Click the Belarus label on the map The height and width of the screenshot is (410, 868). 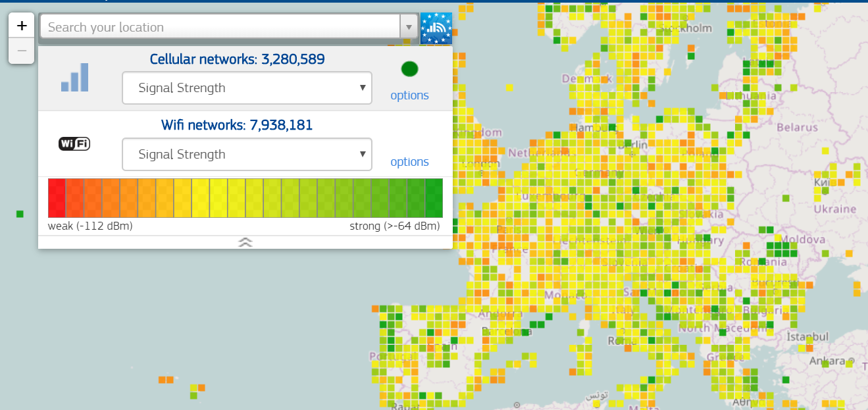click(797, 127)
